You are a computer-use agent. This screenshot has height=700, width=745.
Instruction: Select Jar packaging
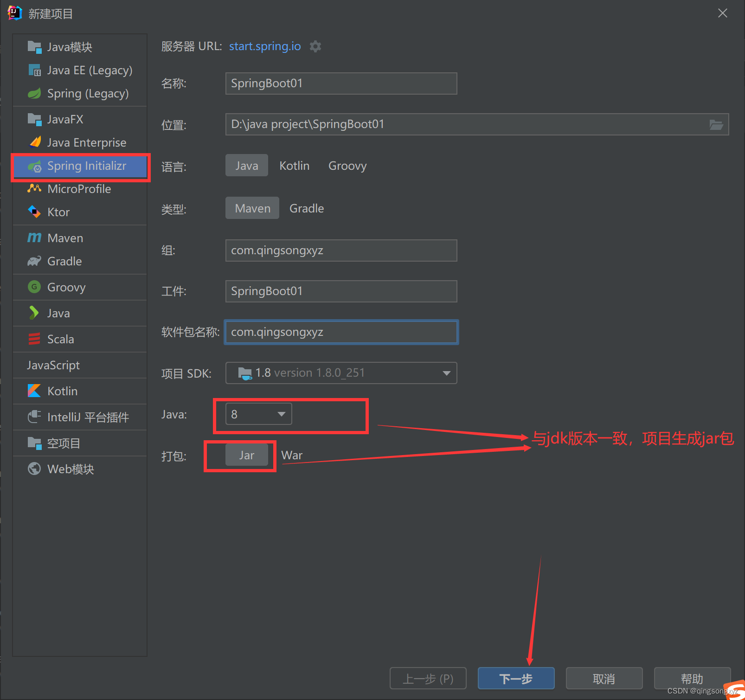coord(247,455)
